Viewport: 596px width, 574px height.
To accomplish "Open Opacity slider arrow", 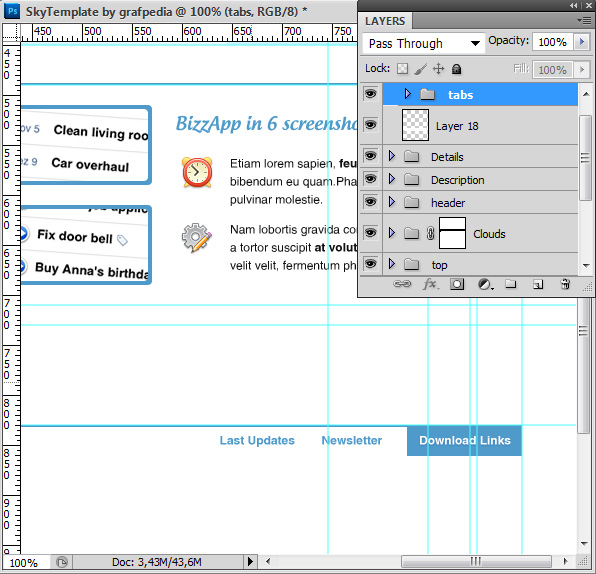I will pos(581,42).
